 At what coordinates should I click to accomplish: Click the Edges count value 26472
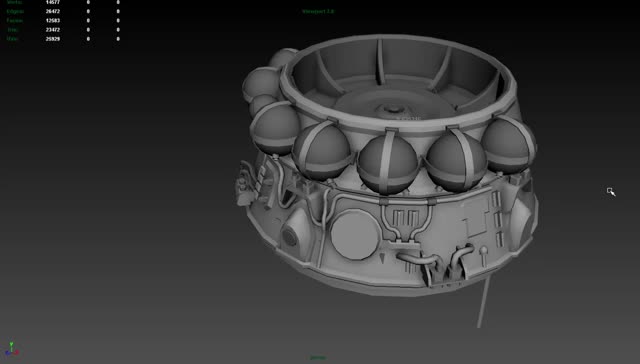click(x=53, y=11)
